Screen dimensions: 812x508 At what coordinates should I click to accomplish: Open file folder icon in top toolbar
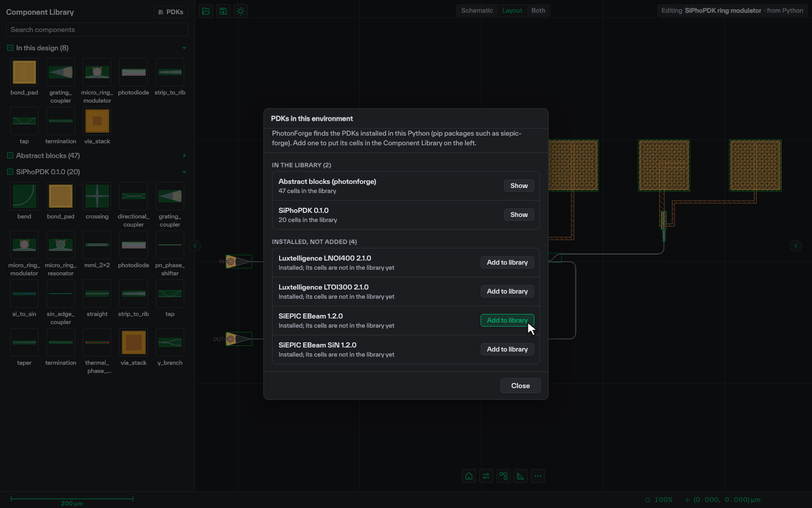point(206,11)
